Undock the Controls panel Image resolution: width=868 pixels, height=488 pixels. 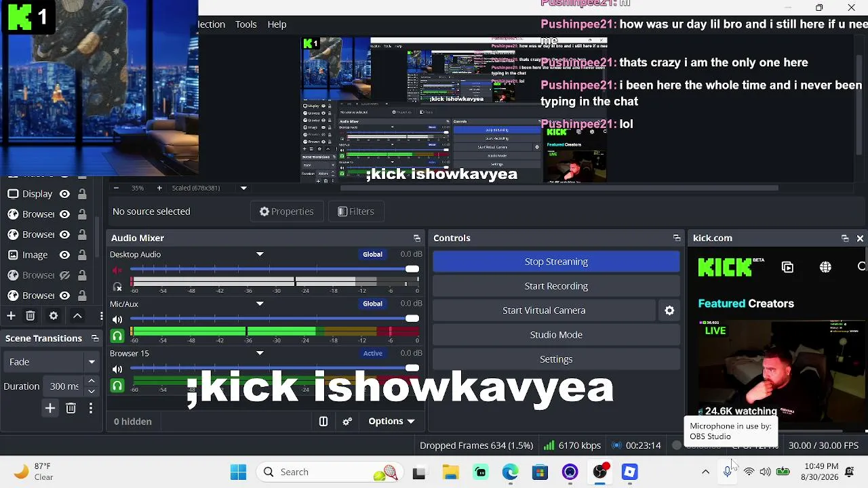(x=677, y=238)
